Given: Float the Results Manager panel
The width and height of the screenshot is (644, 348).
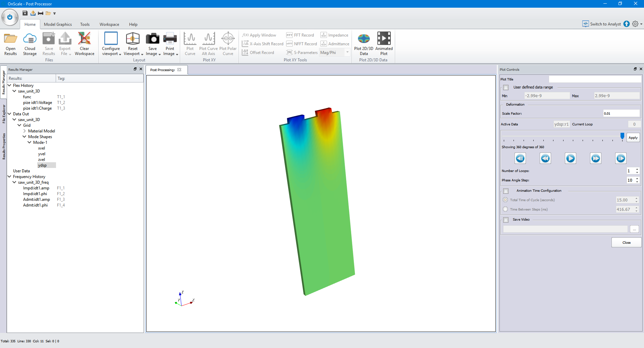Looking at the screenshot, I should coord(135,69).
